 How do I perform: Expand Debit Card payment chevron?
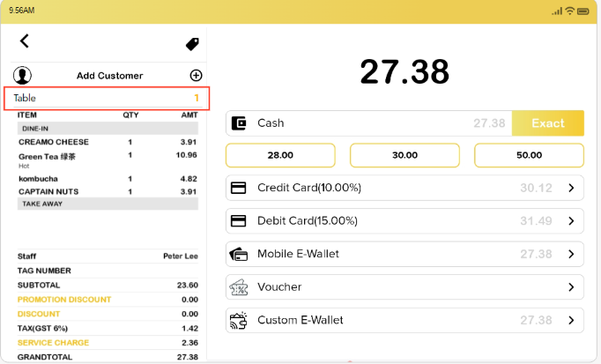tap(570, 220)
